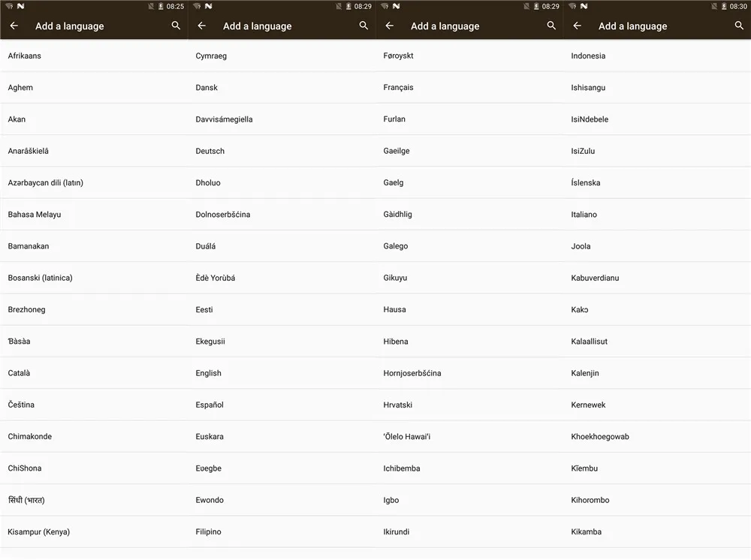Tap back arrow in panel listing Indonesia

click(x=577, y=26)
